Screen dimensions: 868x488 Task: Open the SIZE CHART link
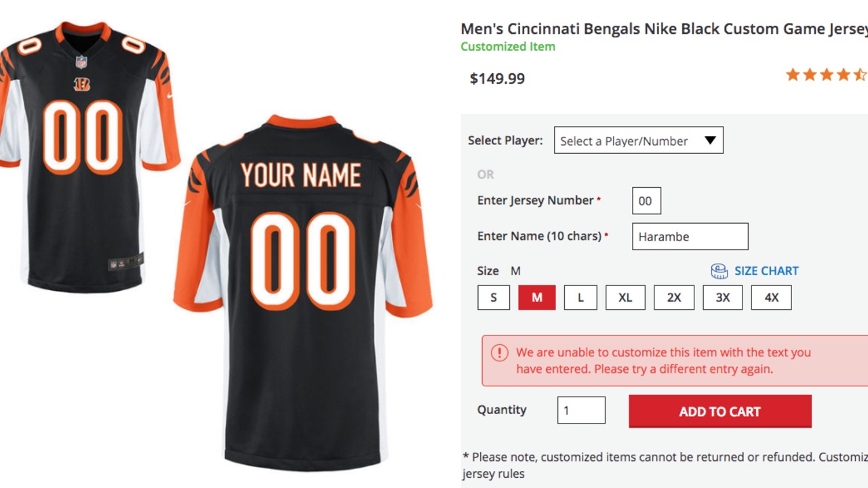(766, 271)
